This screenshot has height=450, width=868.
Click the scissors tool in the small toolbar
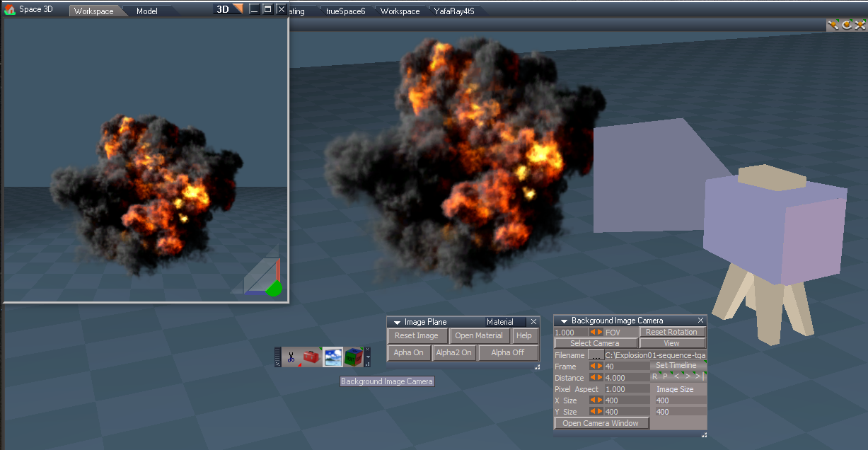291,357
